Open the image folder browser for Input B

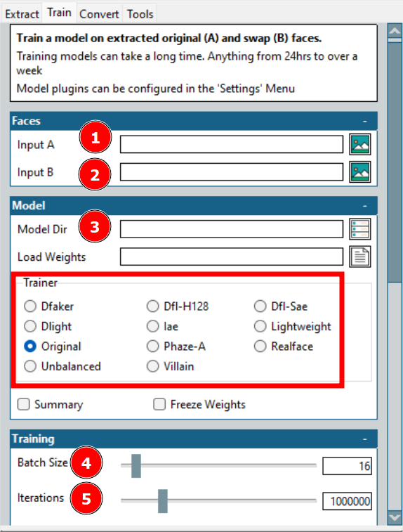(x=360, y=172)
